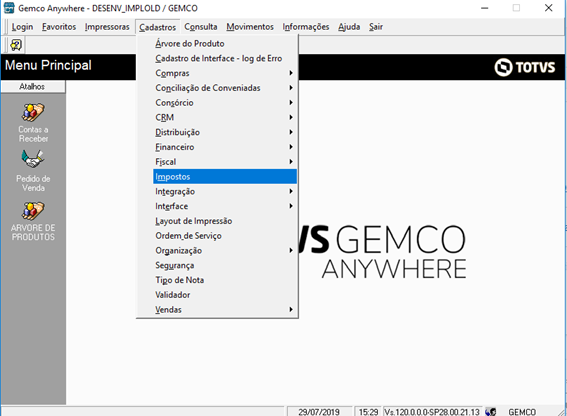
Task: Click the TOTVS logo in header
Action: [x=524, y=67]
